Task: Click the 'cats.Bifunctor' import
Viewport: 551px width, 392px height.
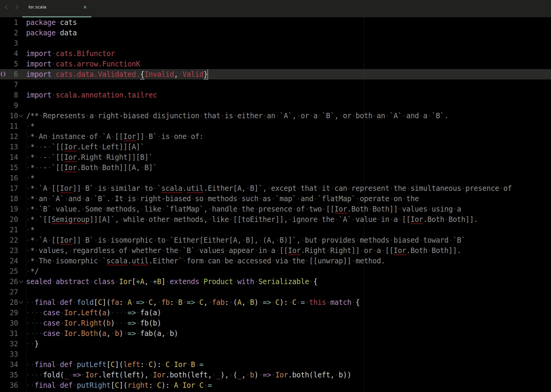Action: [x=85, y=53]
